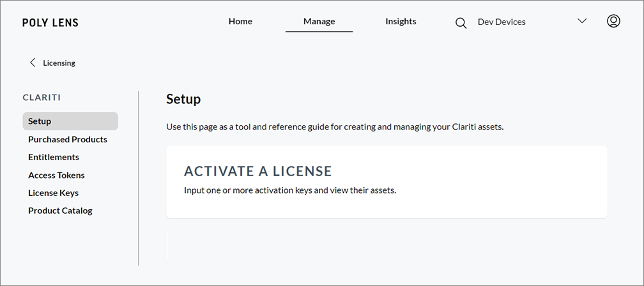Click the 'Use this page as a tool' description
Screen dimensions: 644x286
[x=335, y=127]
